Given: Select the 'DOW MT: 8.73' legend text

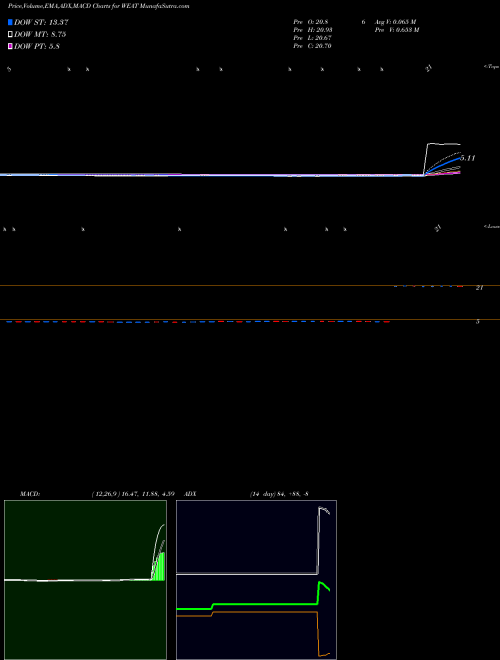Looking at the screenshot, I should point(40,34).
